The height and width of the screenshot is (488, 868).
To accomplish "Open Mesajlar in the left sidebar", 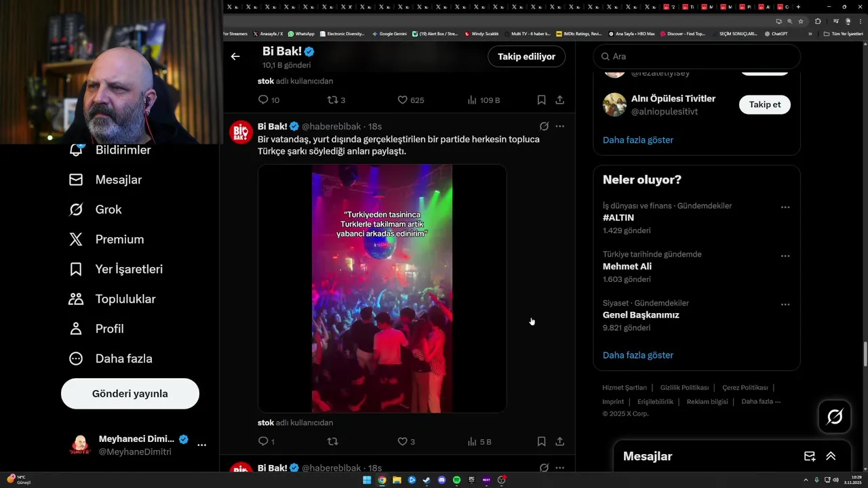I will coord(105,180).
